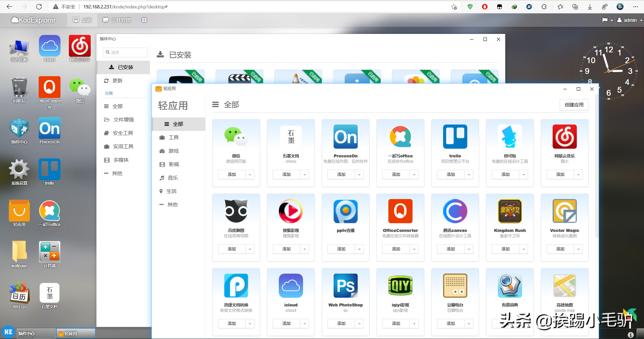Screen dimensions: 644x339
Task: Click the 创建应用 button
Action: pyautogui.click(x=574, y=105)
